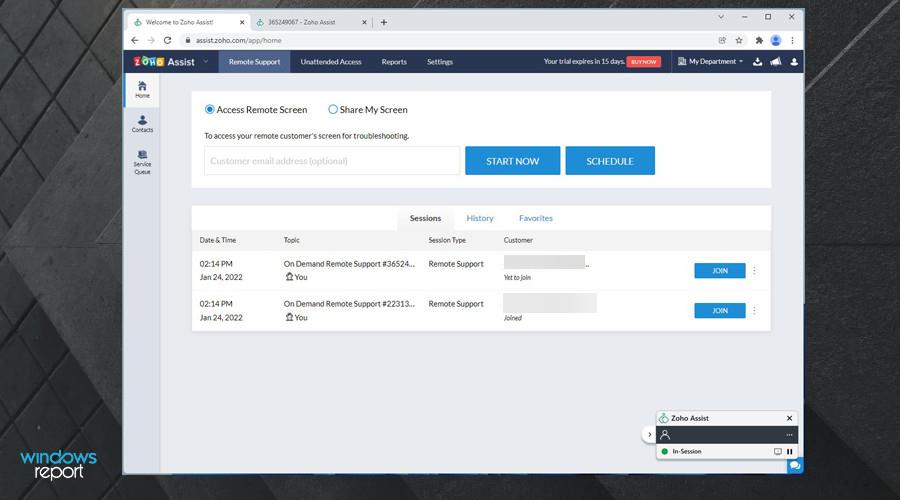Open the Chrome three-dot menu
900x500 pixels.
tap(793, 40)
